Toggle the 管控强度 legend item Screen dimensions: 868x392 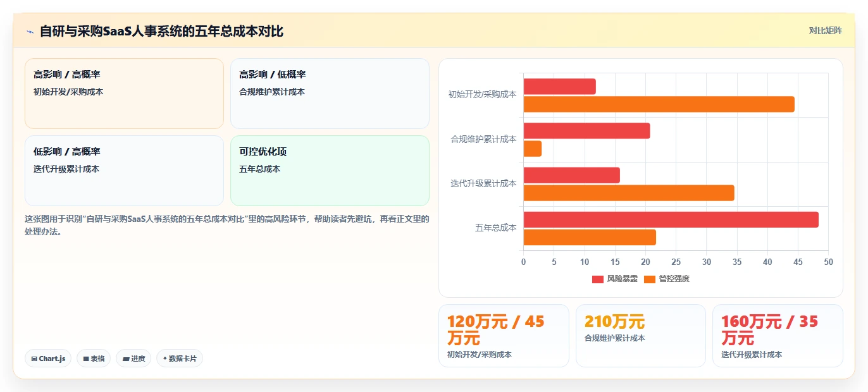(667, 279)
